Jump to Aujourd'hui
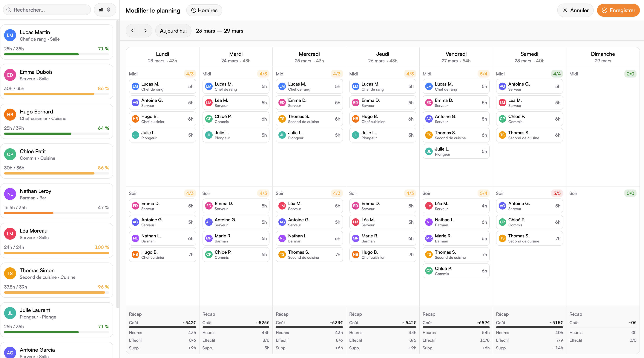 tap(173, 31)
